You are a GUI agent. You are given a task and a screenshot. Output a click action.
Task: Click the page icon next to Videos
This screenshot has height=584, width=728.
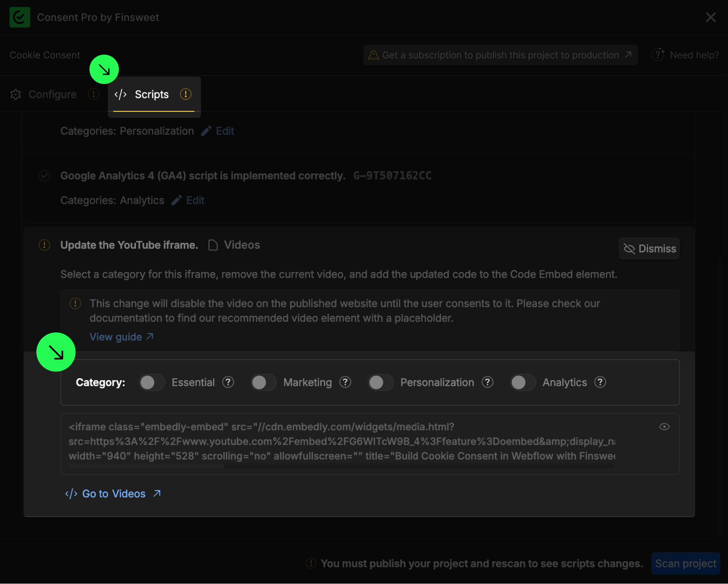click(x=213, y=245)
